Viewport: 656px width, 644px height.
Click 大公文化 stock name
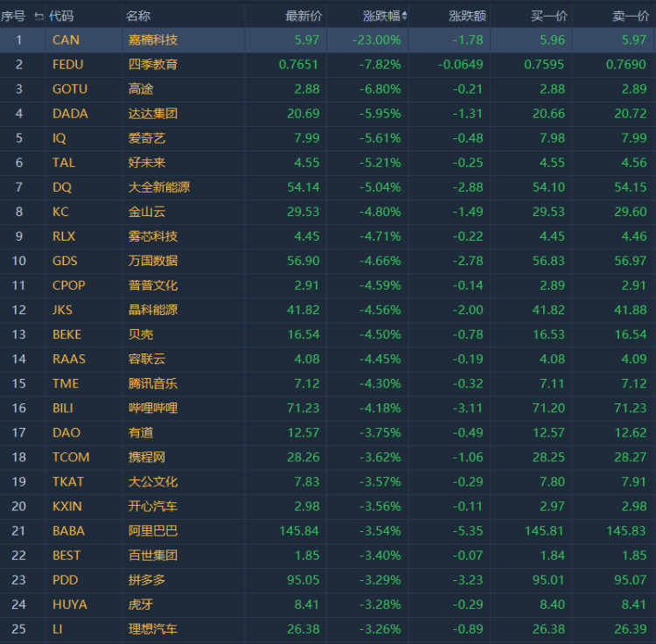153,481
